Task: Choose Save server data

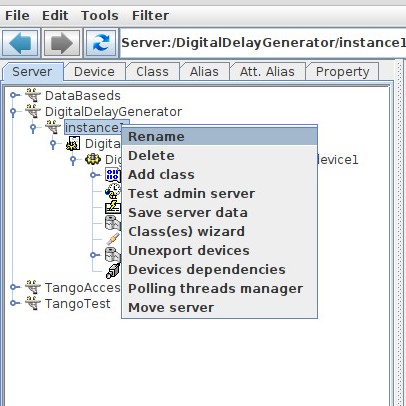Action: click(x=219, y=213)
